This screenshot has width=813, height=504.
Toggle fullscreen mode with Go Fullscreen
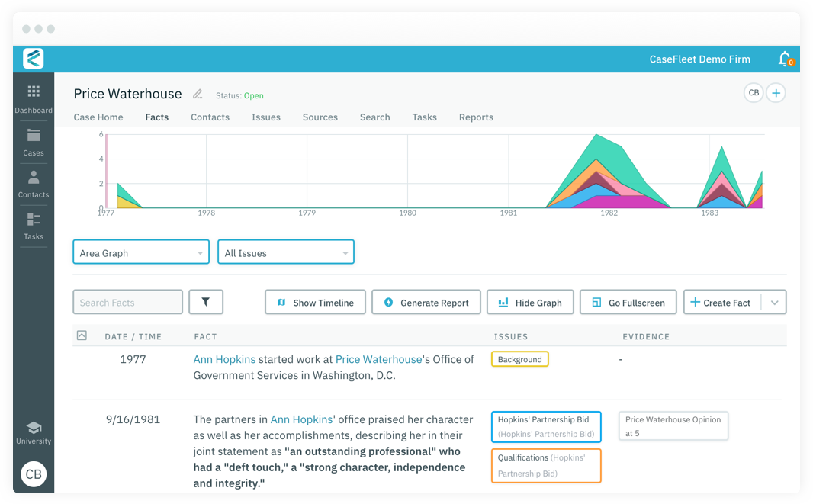pos(628,302)
